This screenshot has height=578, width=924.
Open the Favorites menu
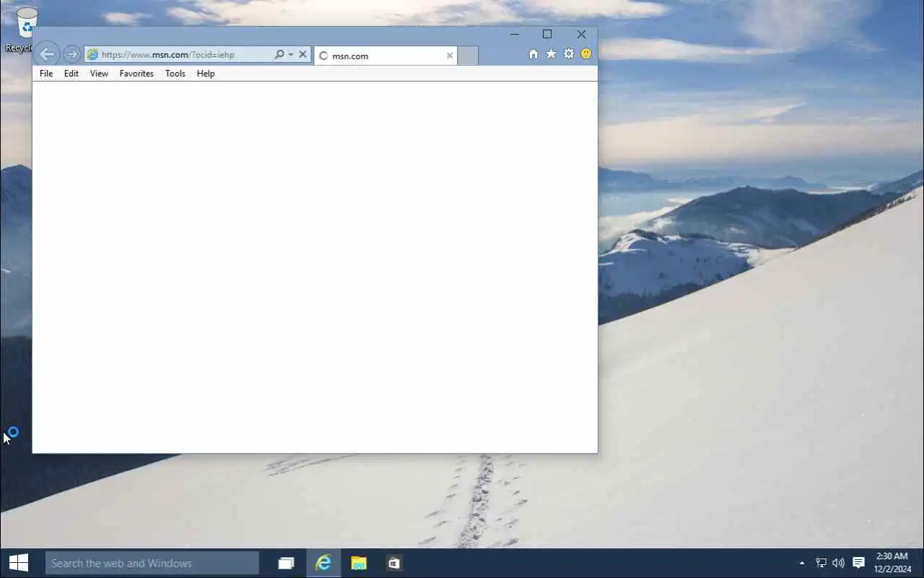[x=136, y=74]
